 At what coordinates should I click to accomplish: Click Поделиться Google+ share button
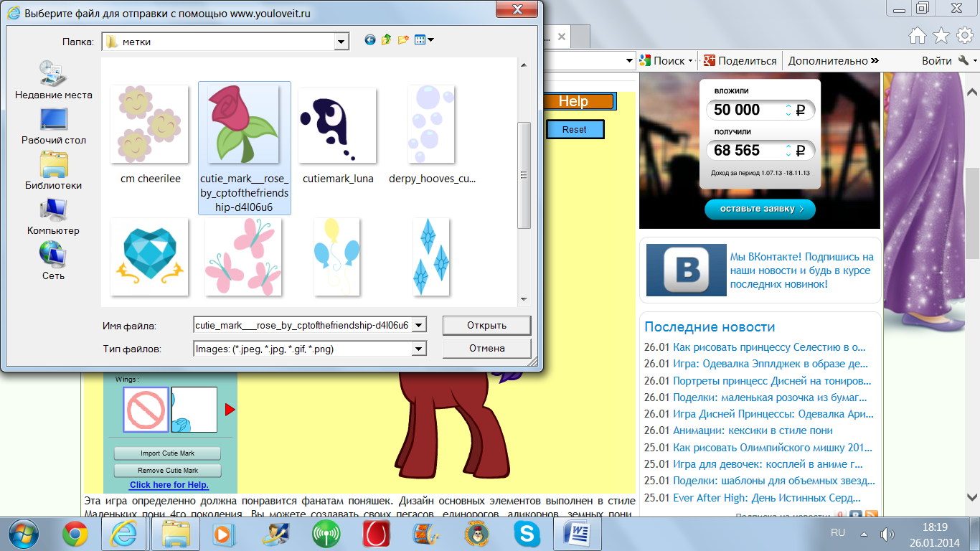point(740,61)
